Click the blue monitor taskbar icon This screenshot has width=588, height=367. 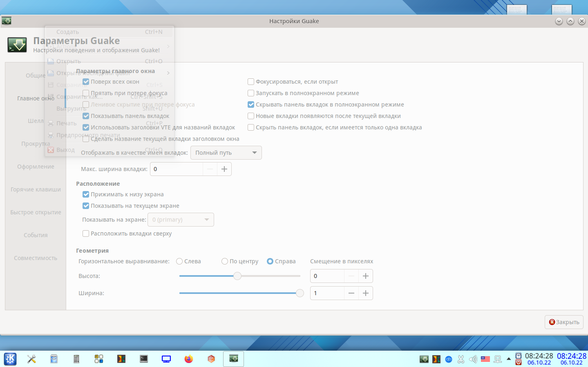(166, 359)
